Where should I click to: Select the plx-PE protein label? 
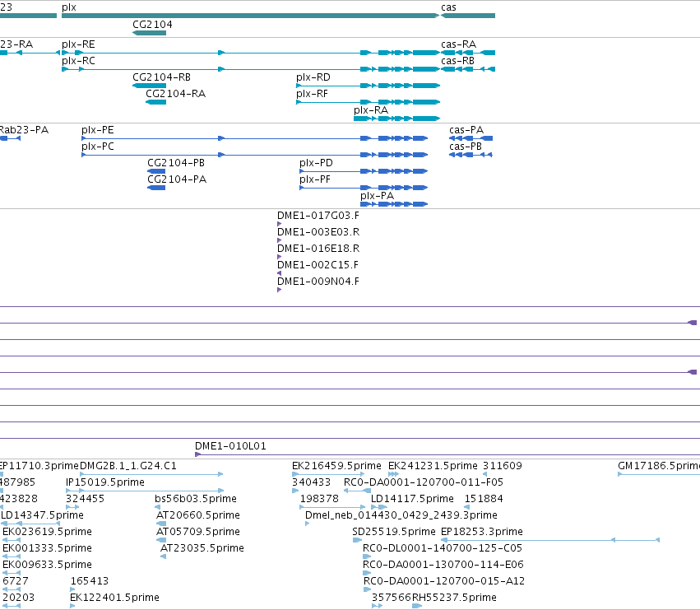pos(98,130)
